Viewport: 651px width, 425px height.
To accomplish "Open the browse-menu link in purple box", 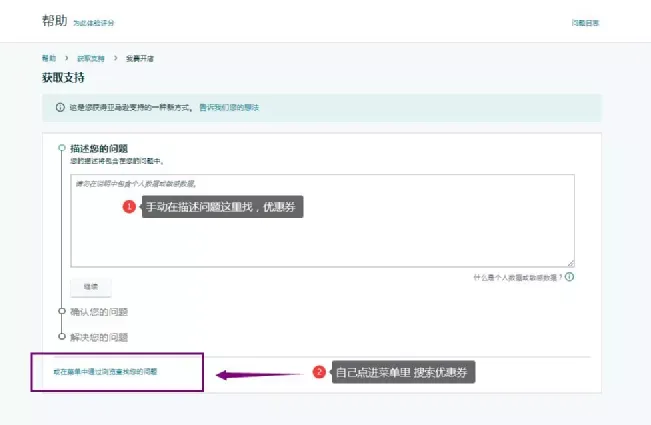I will click(105, 372).
